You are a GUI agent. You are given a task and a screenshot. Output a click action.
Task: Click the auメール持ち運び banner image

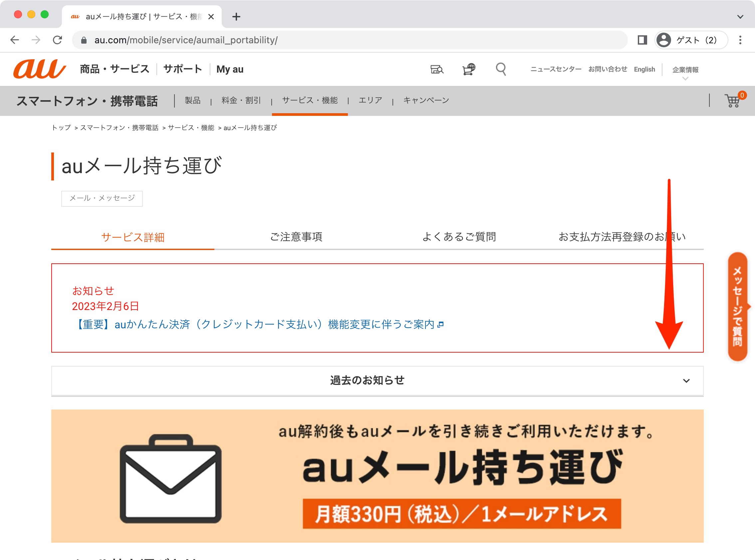[x=377, y=476]
